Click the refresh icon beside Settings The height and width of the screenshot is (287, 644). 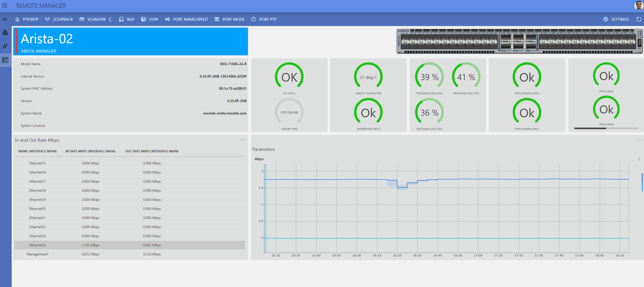tap(639, 19)
